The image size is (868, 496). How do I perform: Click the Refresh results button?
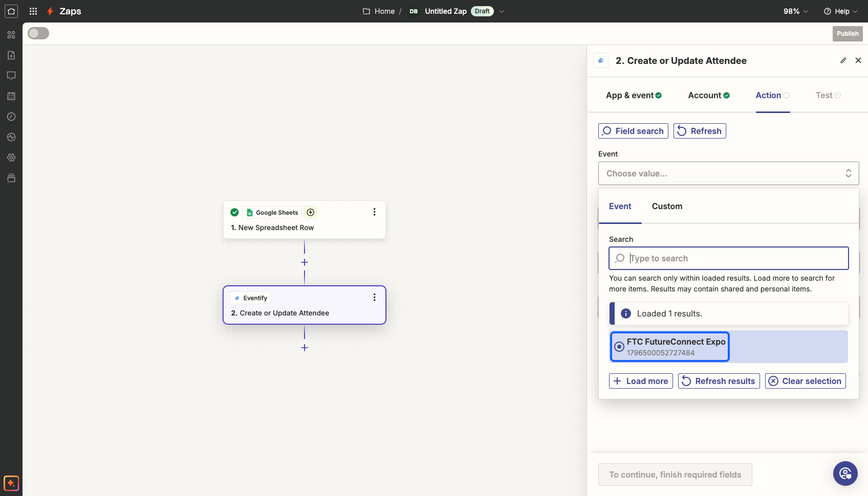tap(719, 381)
